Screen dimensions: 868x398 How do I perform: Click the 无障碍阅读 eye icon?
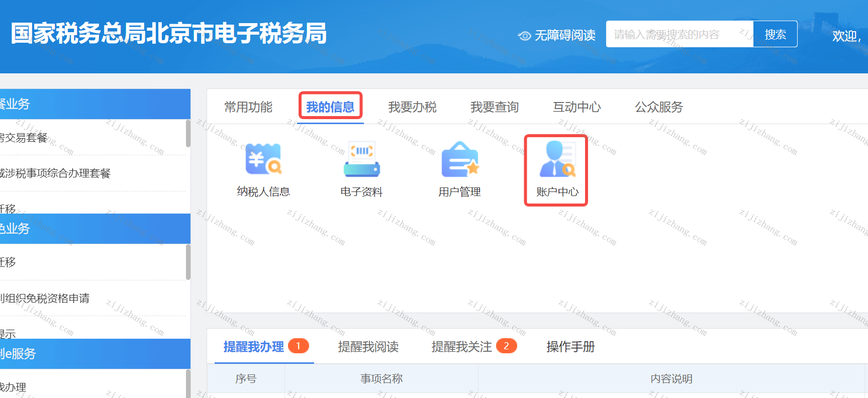[x=524, y=36]
